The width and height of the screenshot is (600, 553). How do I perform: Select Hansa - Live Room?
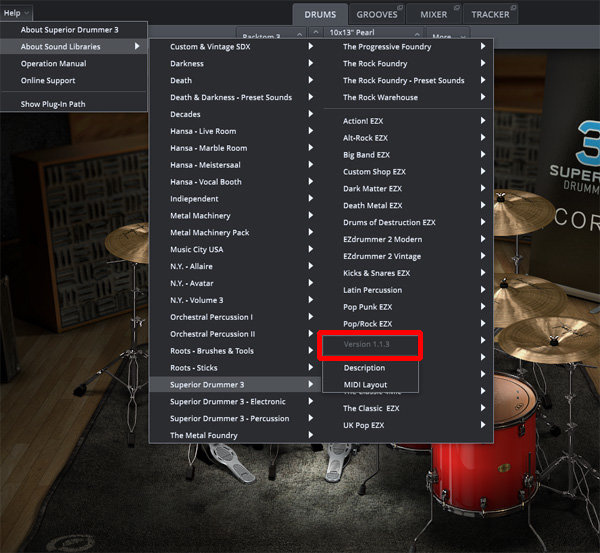[x=234, y=131]
